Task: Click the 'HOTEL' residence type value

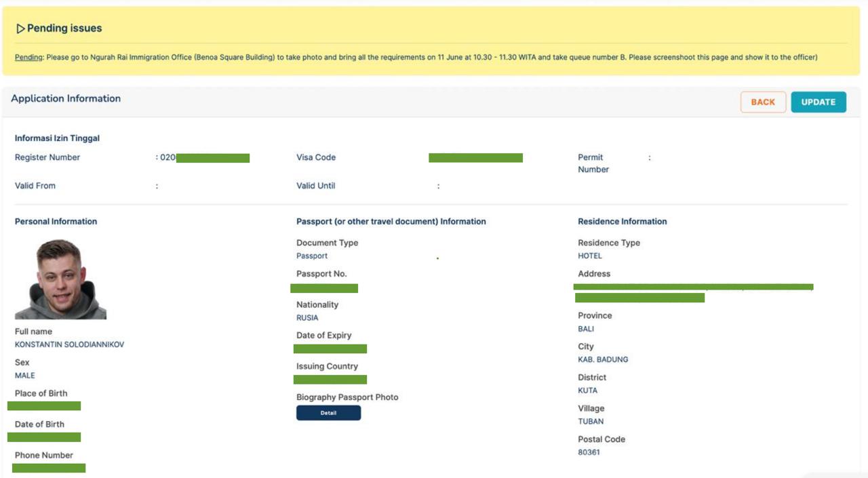Action: click(x=590, y=256)
